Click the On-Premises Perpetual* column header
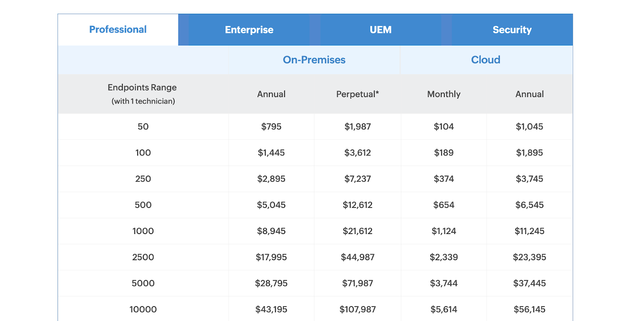The height and width of the screenshot is (321, 644). 357,94
